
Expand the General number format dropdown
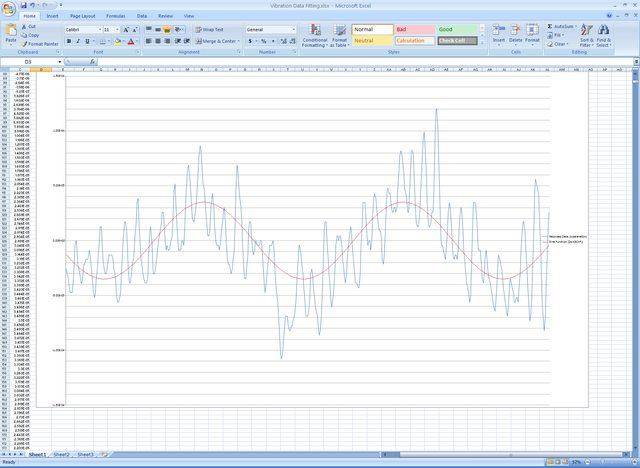294,30
